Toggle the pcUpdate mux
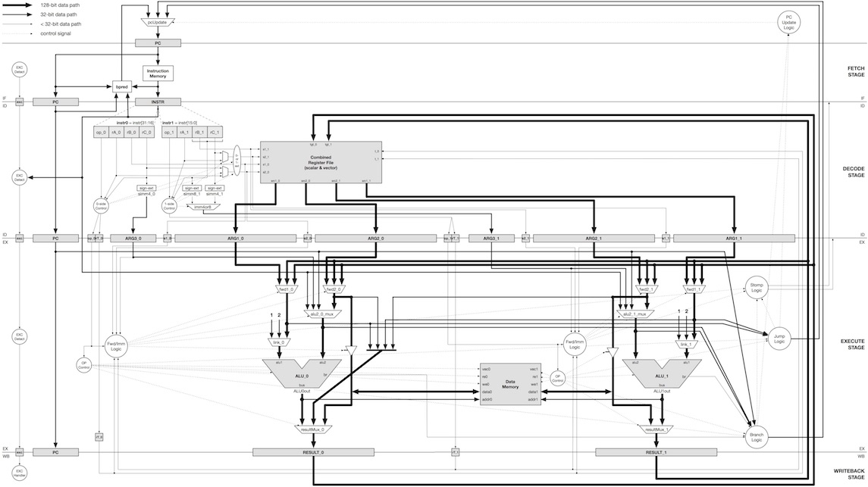 coord(156,23)
